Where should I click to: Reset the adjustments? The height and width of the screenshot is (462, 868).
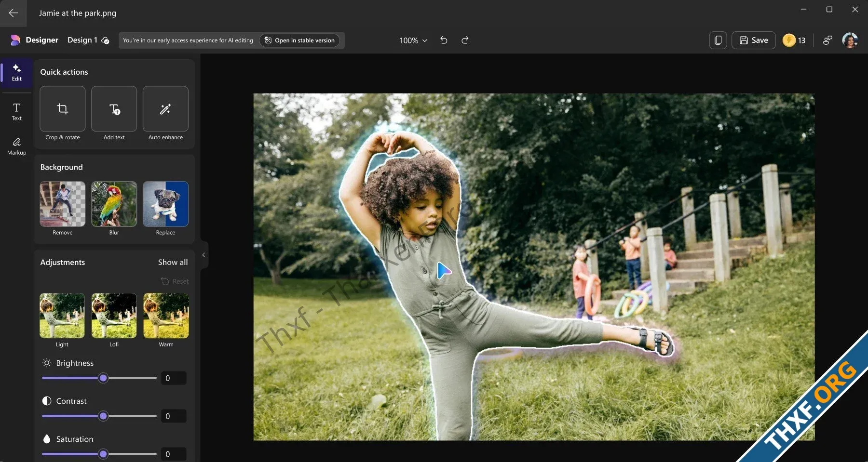[x=175, y=281]
